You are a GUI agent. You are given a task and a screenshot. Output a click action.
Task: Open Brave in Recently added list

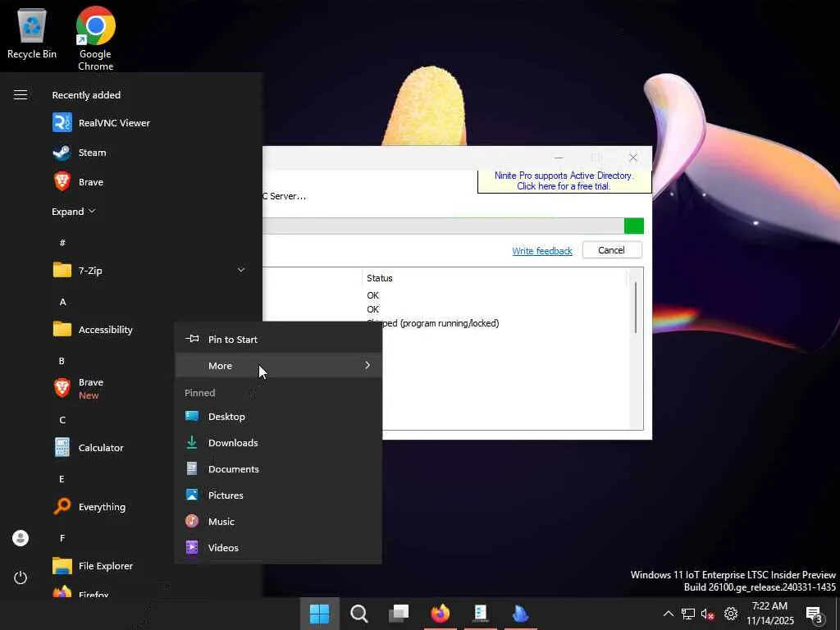[78, 182]
